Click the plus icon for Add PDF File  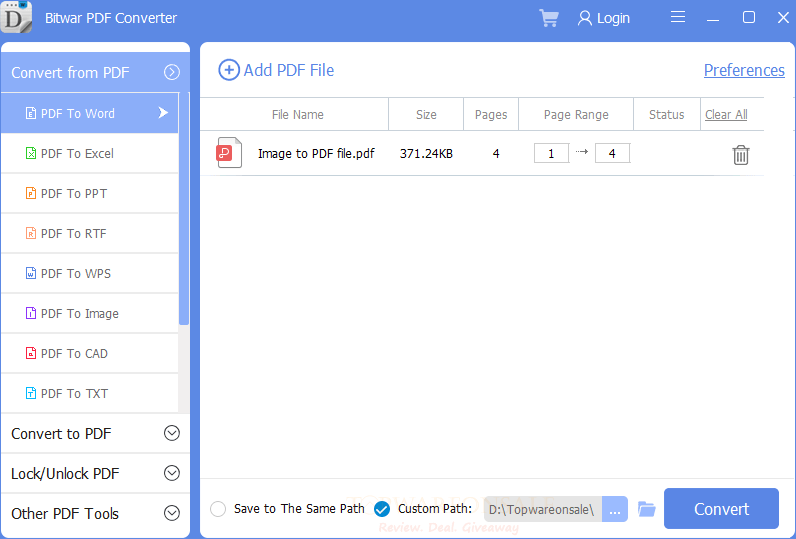[229, 70]
